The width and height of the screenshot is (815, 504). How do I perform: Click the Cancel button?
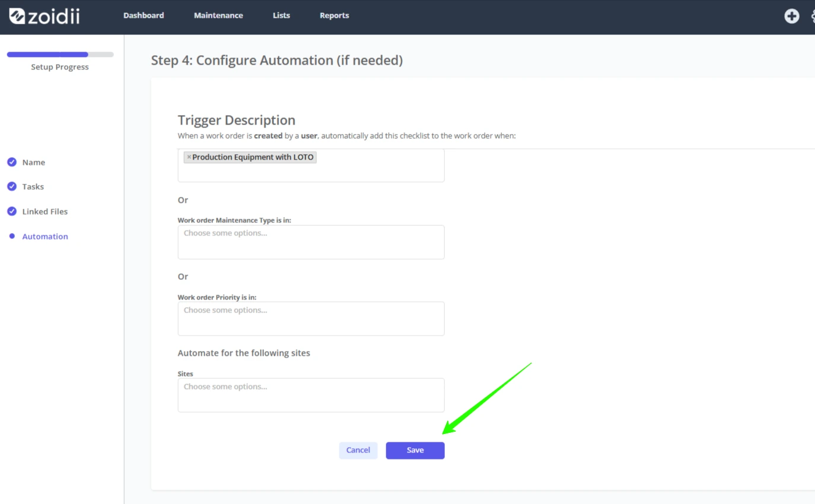358,451
